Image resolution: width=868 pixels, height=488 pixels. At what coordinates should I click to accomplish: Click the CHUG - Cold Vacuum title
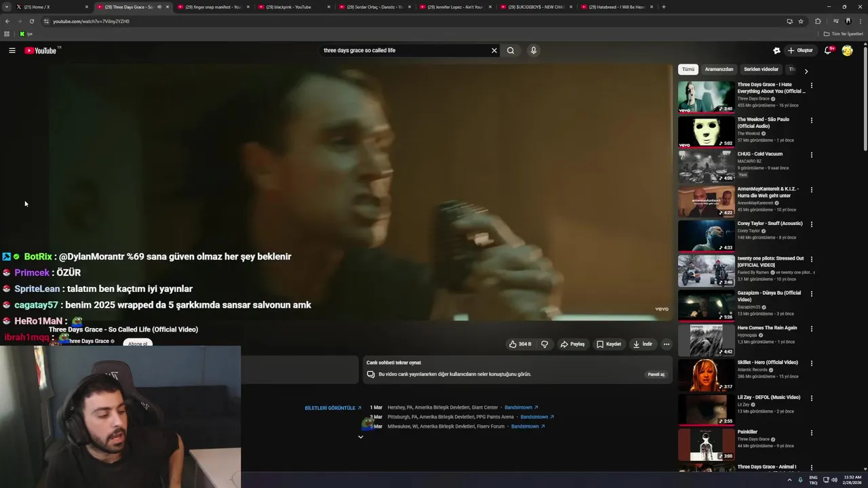coord(759,154)
